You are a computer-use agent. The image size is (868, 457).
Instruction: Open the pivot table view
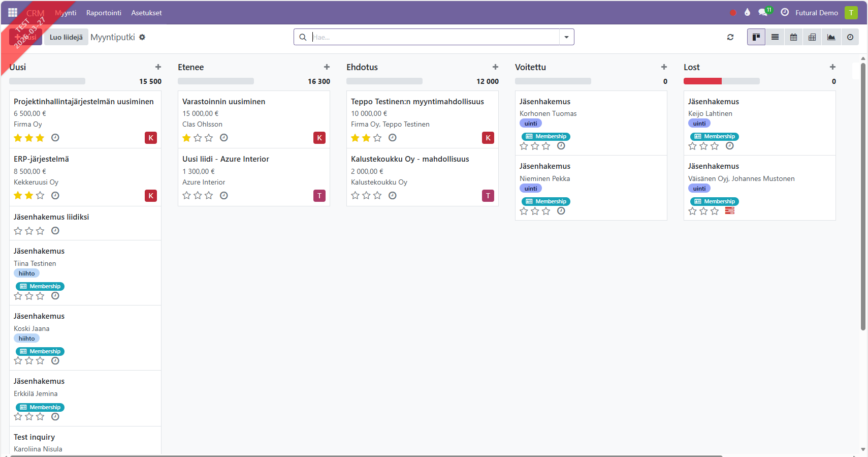[x=813, y=37]
